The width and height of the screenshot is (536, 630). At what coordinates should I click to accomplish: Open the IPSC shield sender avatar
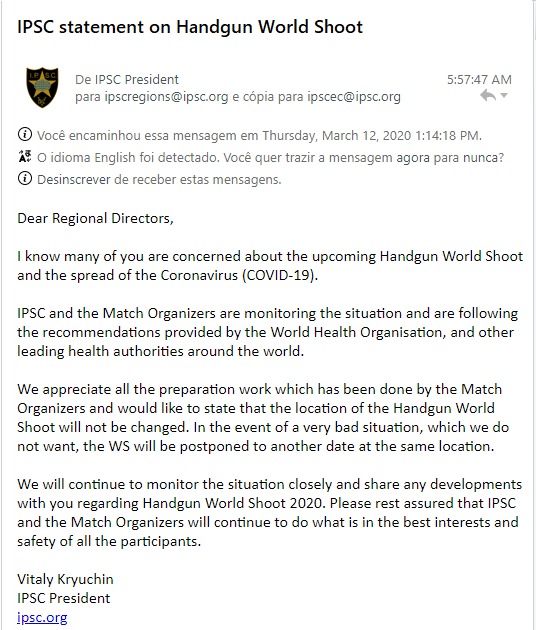(x=42, y=87)
